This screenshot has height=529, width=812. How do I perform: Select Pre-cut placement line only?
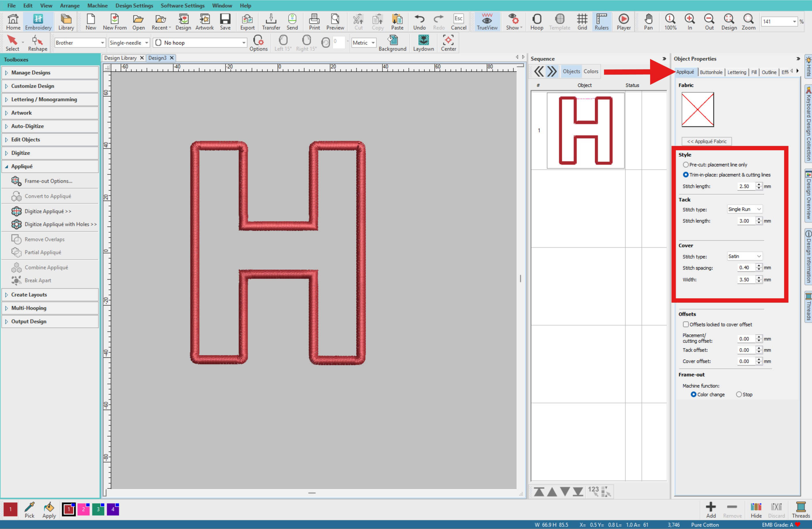pyautogui.click(x=686, y=164)
